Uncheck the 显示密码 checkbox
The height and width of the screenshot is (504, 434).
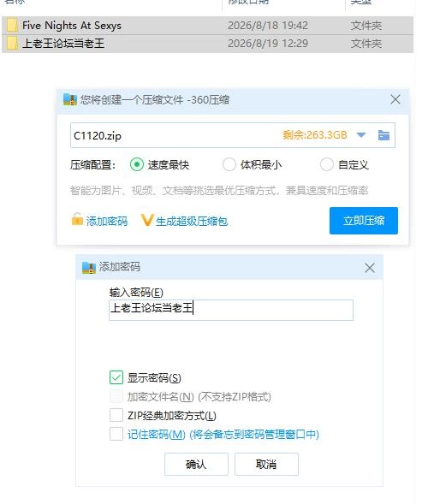pyautogui.click(x=116, y=377)
